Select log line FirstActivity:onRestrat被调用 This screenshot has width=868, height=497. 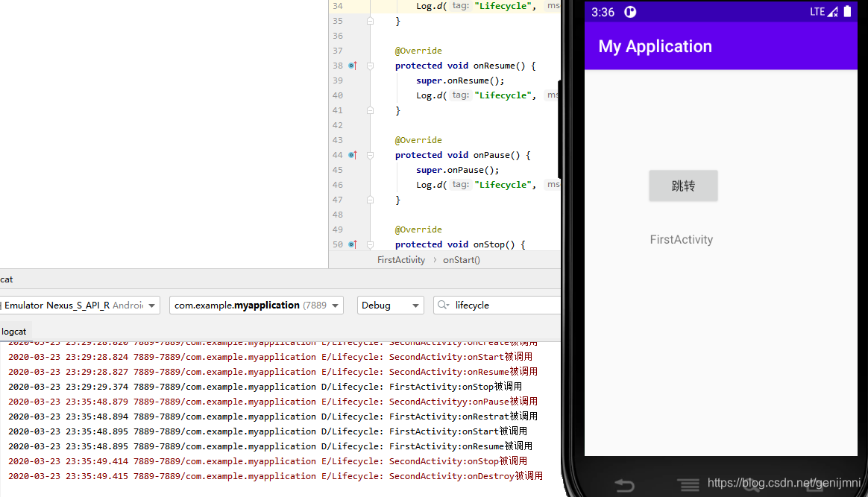pyautogui.click(x=273, y=417)
